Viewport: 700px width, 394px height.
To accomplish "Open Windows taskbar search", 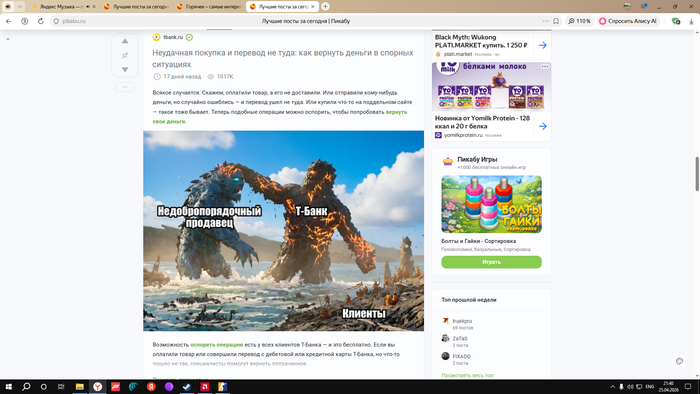I will [x=26, y=386].
